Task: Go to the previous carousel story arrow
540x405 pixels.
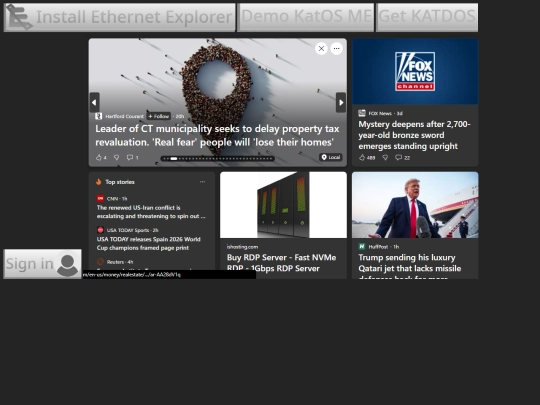Action: click(x=94, y=102)
